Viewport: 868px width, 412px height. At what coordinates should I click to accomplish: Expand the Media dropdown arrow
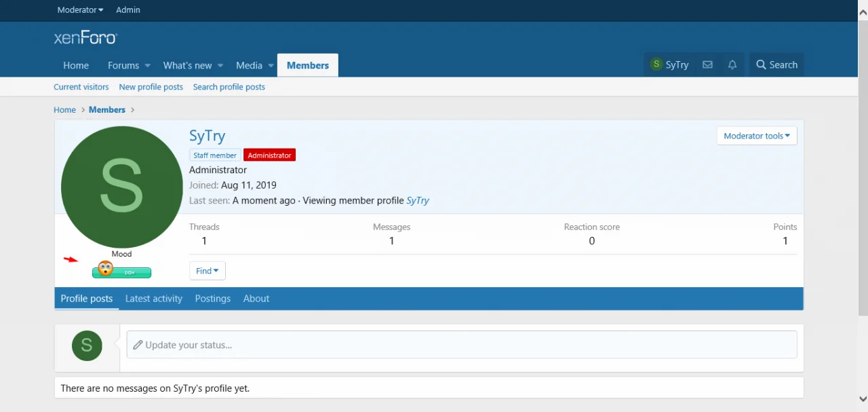(271, 66)
